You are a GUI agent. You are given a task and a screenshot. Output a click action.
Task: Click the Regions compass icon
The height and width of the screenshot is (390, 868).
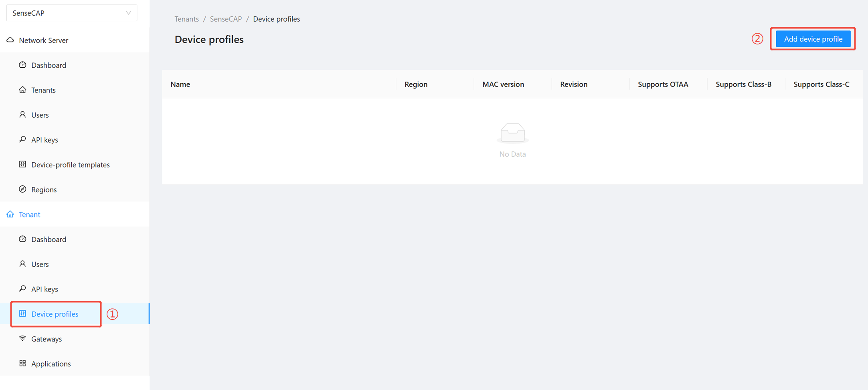click(x=22, y=189)
